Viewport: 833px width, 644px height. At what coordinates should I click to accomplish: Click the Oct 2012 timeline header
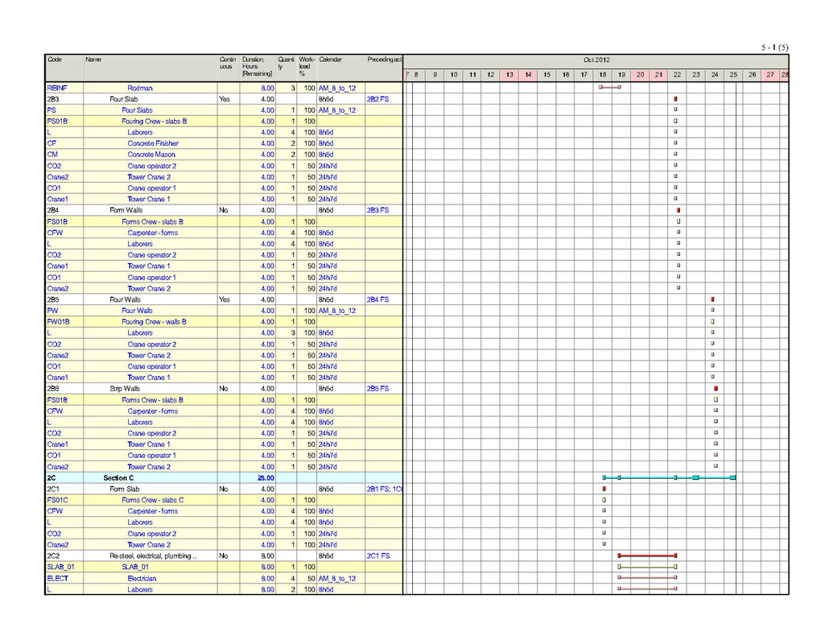[x=596, y=60]
